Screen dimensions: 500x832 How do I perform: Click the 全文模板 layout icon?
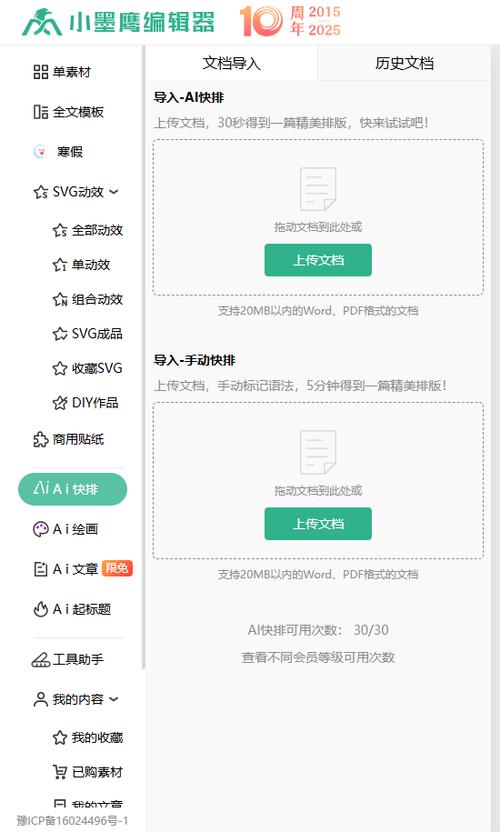(40, 112)
